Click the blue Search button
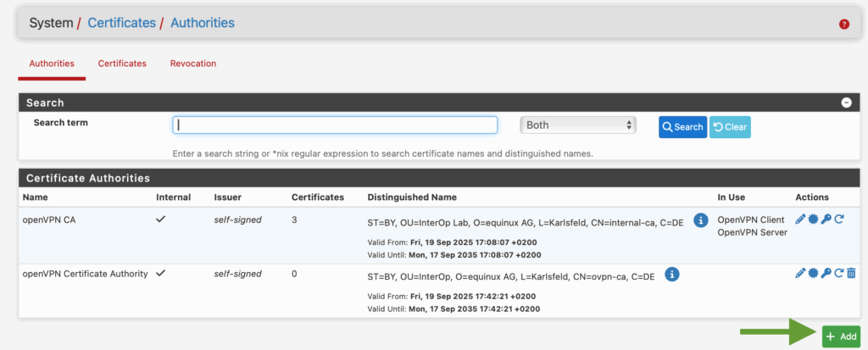This screenshot has width=868, height=350. (x=682, y=127)
